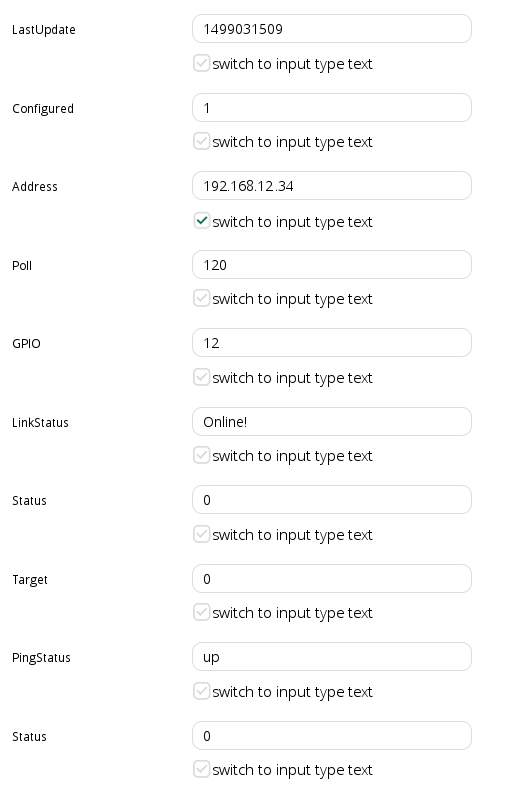The height and width of the screenshot is (789, 510).
Task: Toggle input type checkbox under Configured
Action: click(x=202, y=141)
